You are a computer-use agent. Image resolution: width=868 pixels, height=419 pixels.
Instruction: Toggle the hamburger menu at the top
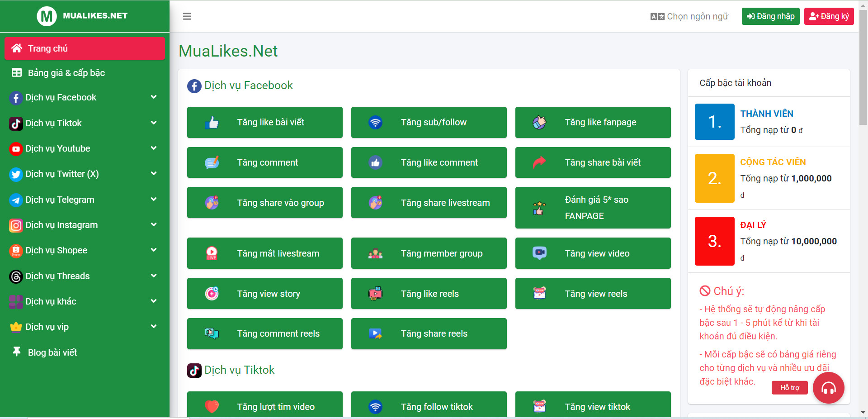(x=187, y=16)
